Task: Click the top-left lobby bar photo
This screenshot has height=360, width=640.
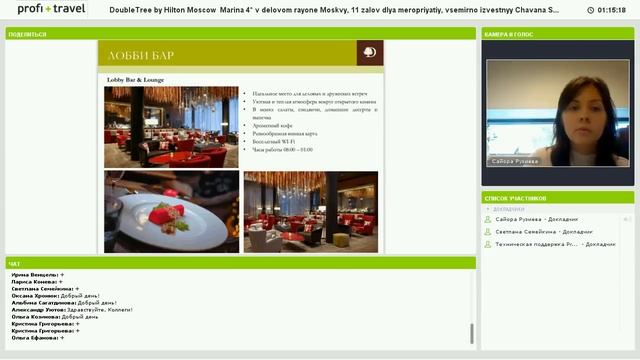Action: pos(171,127)
